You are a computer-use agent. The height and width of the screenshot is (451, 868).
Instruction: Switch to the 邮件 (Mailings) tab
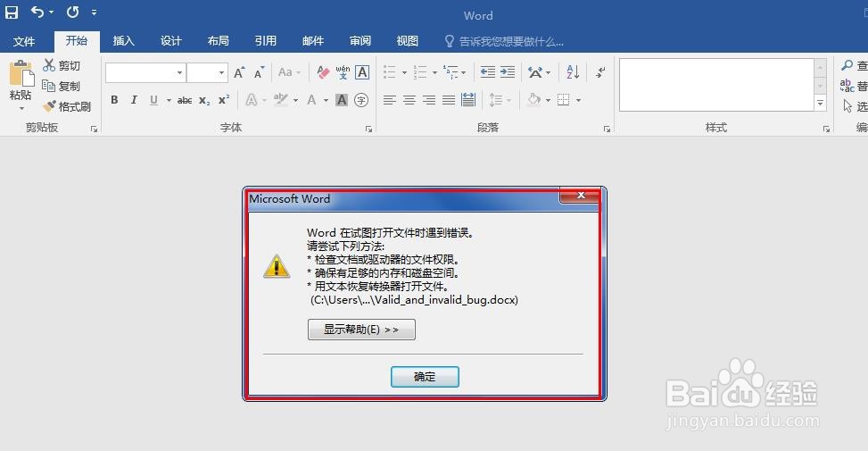point(313,41)
